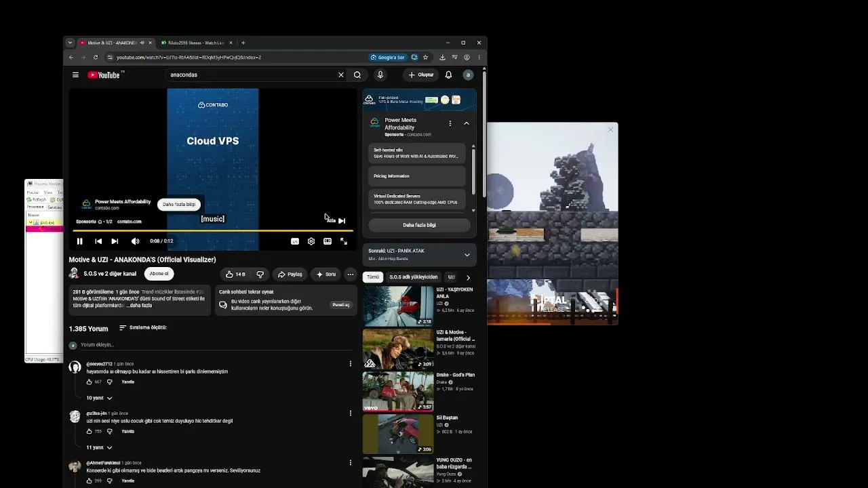
Task: Open the Self-hosted n8n ad link
Action: point(418,153)
